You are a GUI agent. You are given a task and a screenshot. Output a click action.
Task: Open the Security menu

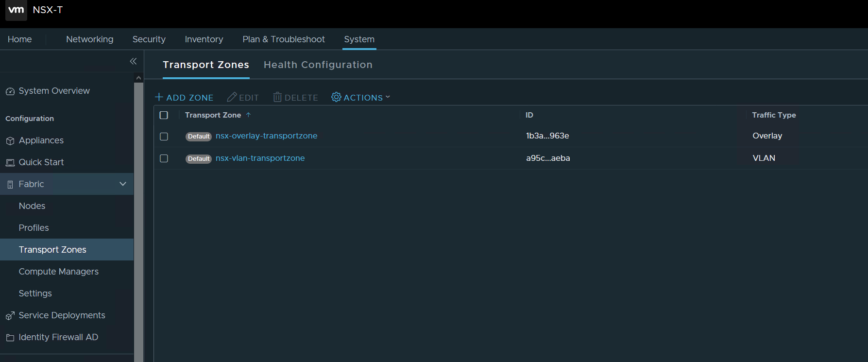coord(149,39)
